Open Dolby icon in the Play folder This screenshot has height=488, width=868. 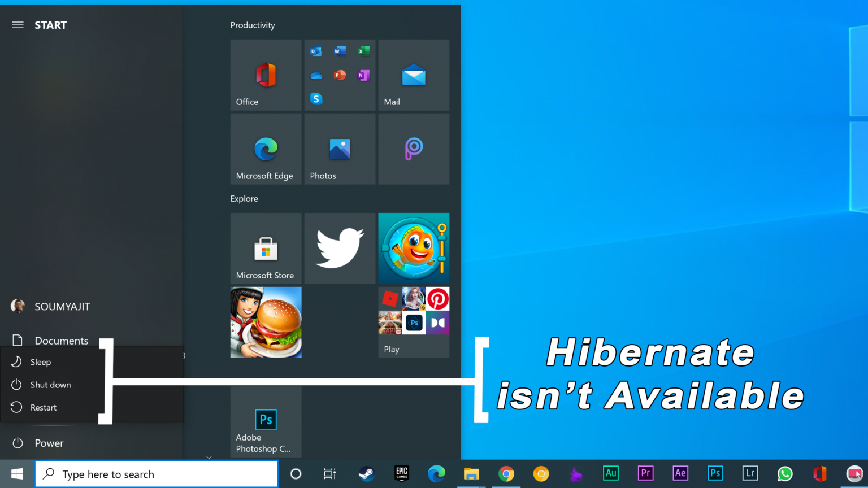(x=438, y=323)
